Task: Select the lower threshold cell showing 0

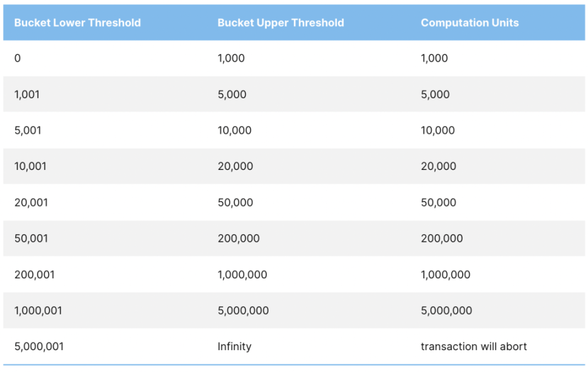Action: [x=18, y=59]
